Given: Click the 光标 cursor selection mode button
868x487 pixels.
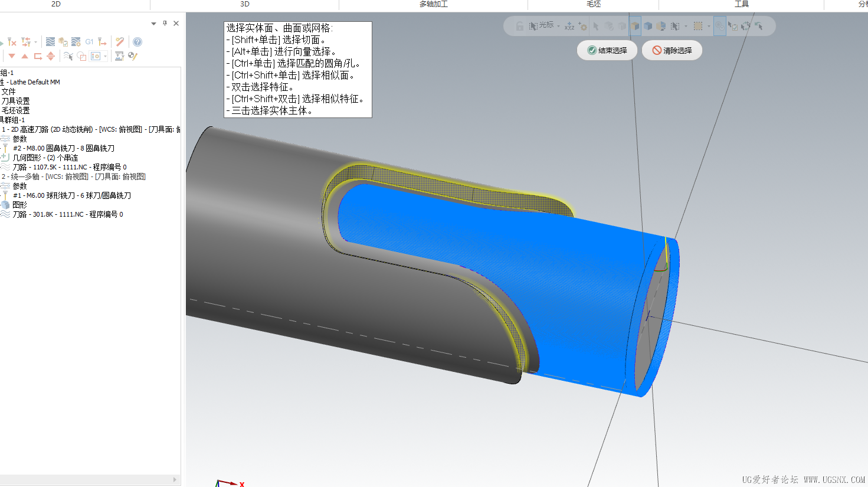Looking at the screenshot, I should 541,26.
